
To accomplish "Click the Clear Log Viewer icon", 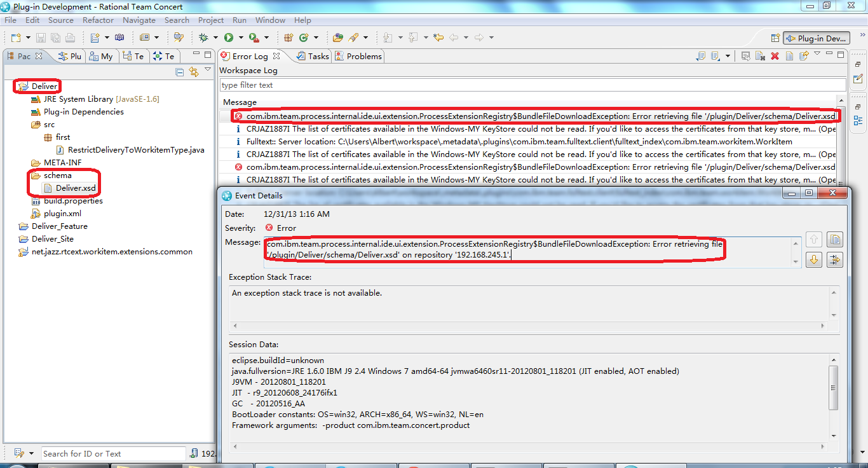I will tap(760, 56).
